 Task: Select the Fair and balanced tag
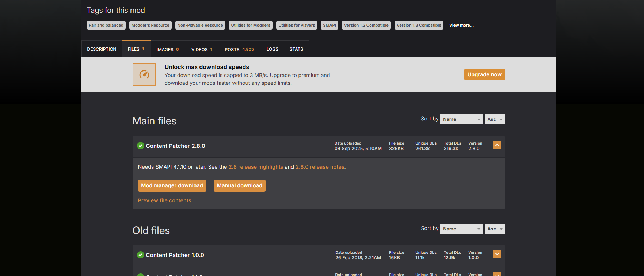(106, 25)
